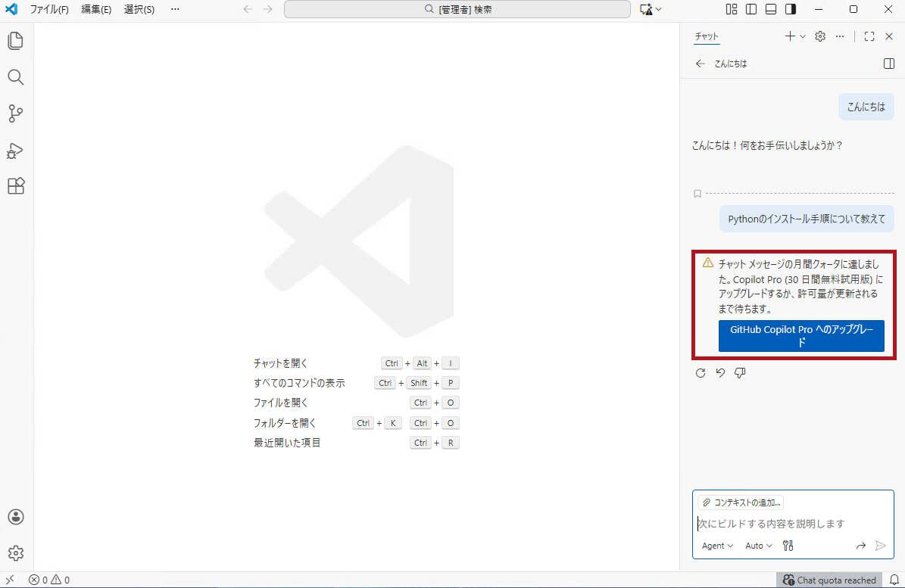Open the Extensions view

coord(16,186)
